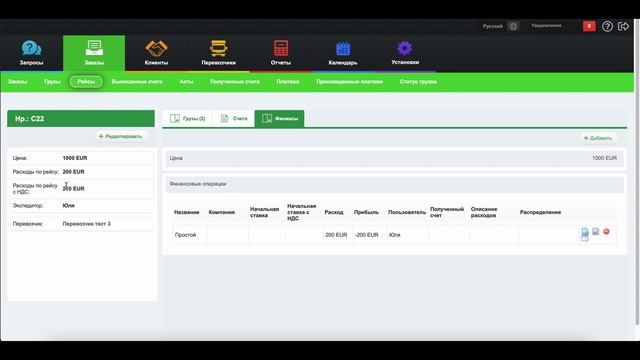The width and height of the screenshot is (640, 360).
Task: Switch to the Счета tab
Action: (234, 118)
